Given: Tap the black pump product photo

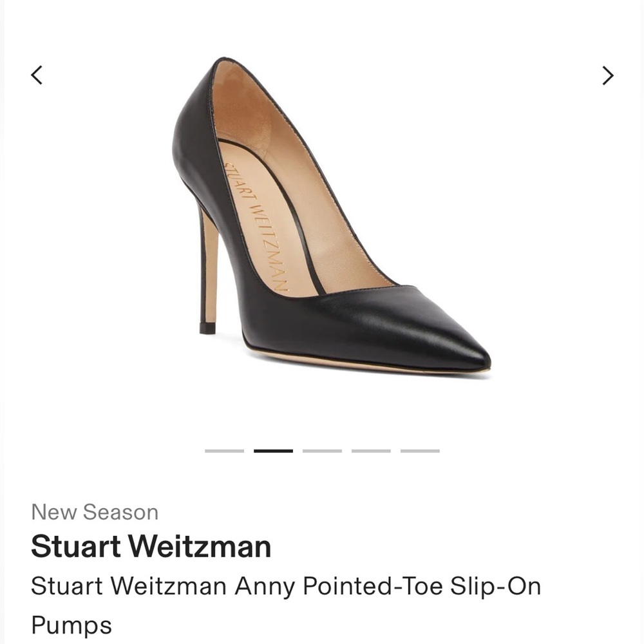Looking at the screenshot, I should [322, 219].
